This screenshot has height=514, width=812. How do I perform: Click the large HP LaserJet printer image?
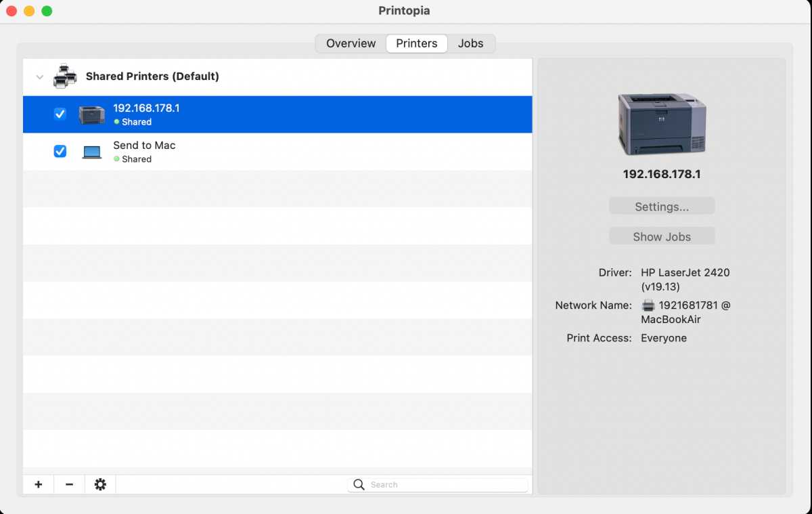(x=662, y=124)
